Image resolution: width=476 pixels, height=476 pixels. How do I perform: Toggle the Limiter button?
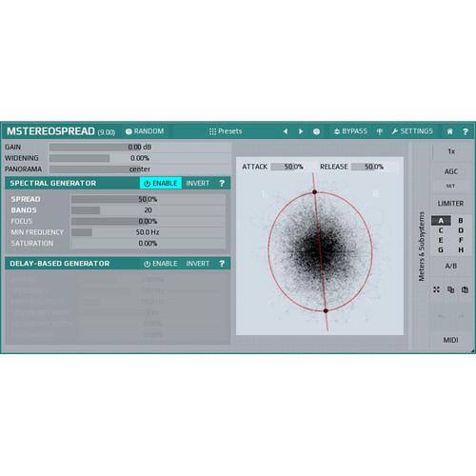pos(451,203)
